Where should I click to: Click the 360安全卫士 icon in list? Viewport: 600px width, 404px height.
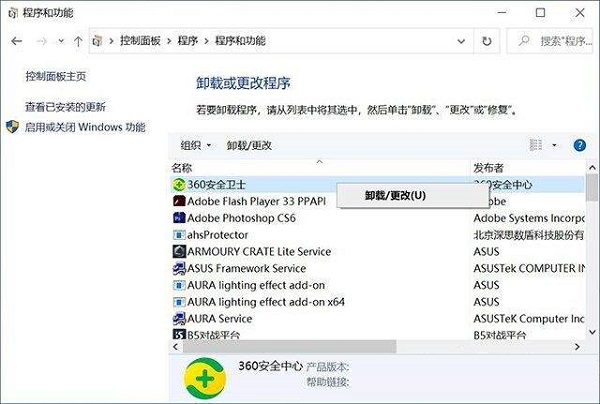coord(178,184)
